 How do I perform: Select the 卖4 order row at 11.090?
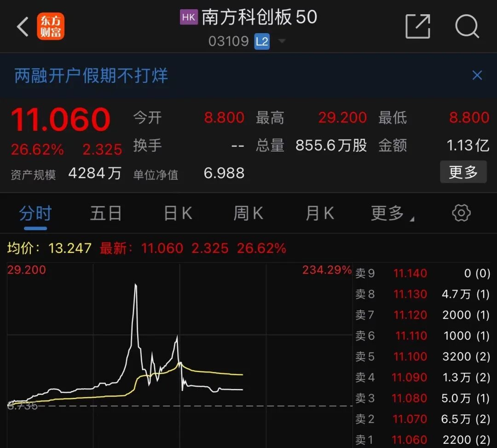[x=422, y=377]
